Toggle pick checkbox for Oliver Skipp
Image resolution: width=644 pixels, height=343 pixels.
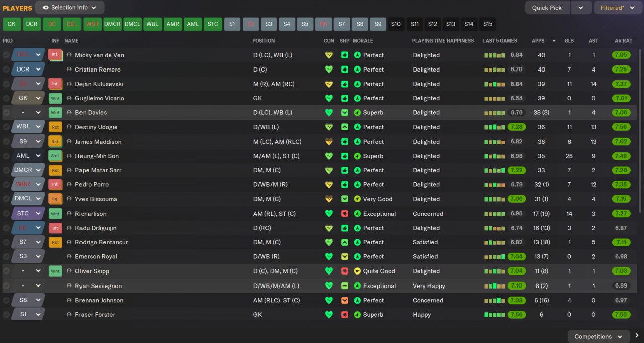click(x=6, y=271)
